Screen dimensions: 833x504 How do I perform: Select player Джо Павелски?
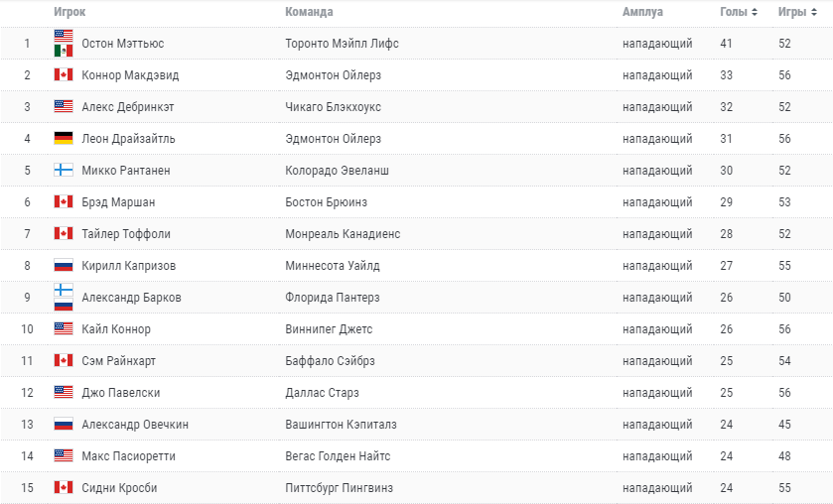pyautogui.click(x=120, y=393)
